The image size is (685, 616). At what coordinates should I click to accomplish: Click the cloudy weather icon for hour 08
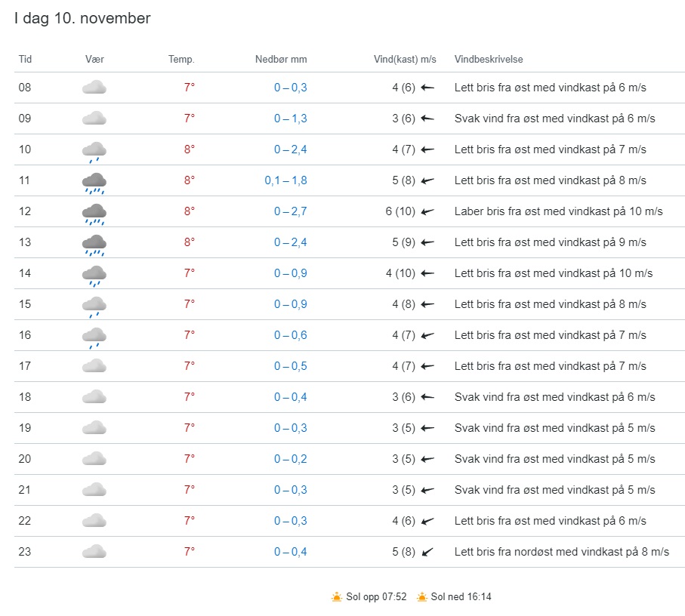click(94, 88)
